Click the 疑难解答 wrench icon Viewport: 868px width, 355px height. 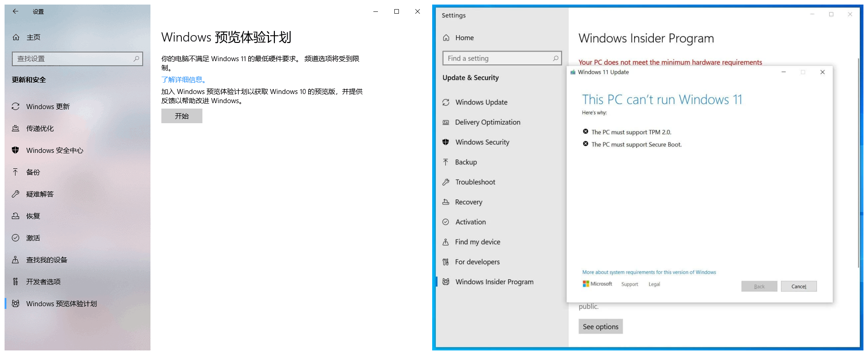pos(15,194)
